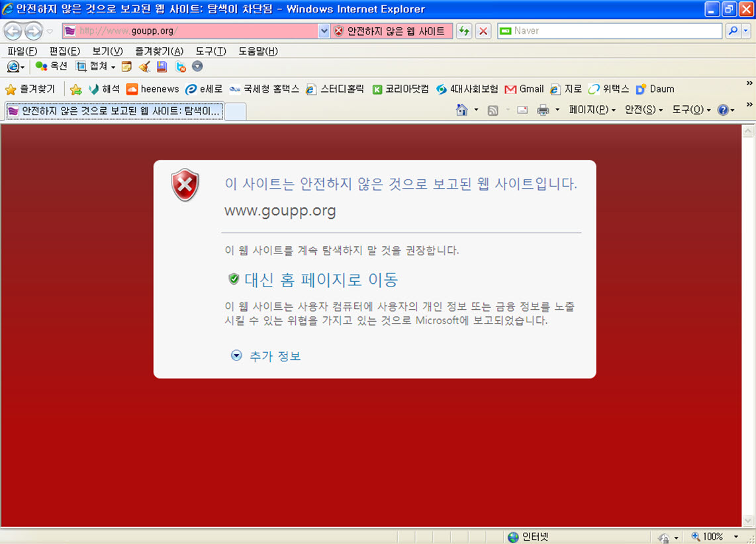Click the Home icon in command bar
This screenshot has width=756, height=544.
[x=462, y=110]
